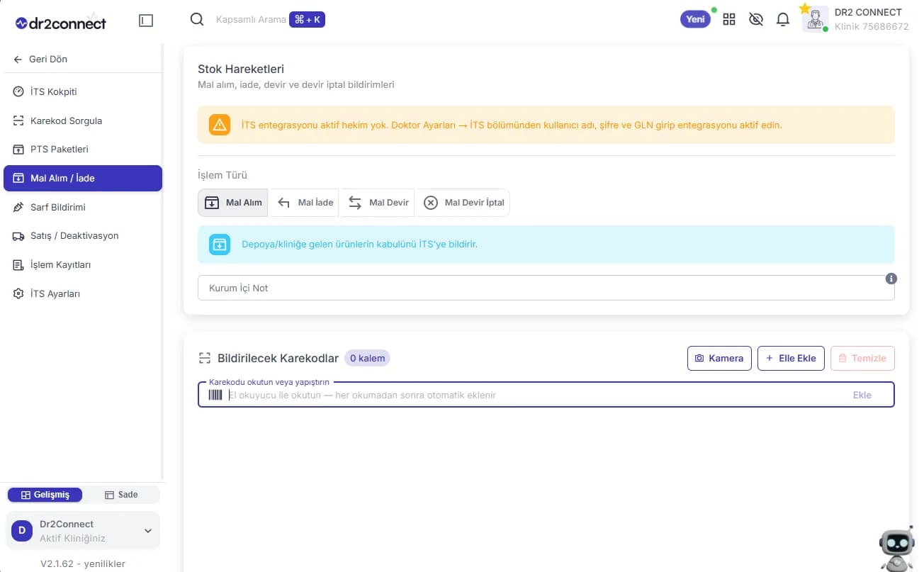Focus the Karekod barcode input field

pos(546,395)
